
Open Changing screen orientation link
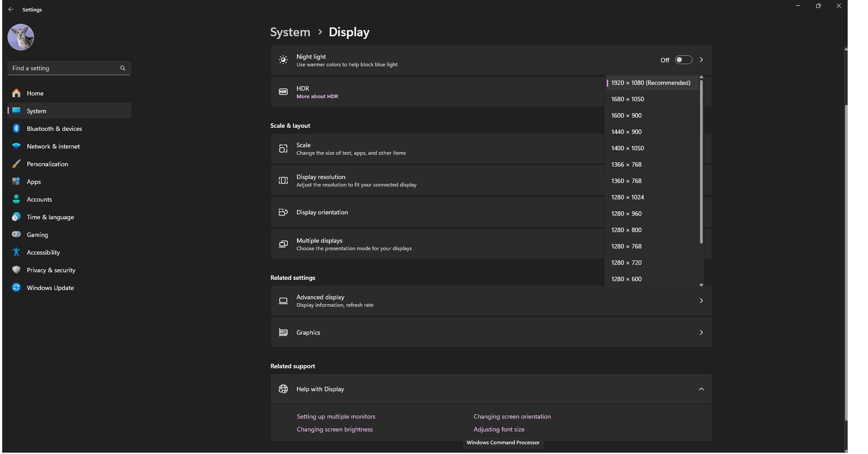click(512, 416)
